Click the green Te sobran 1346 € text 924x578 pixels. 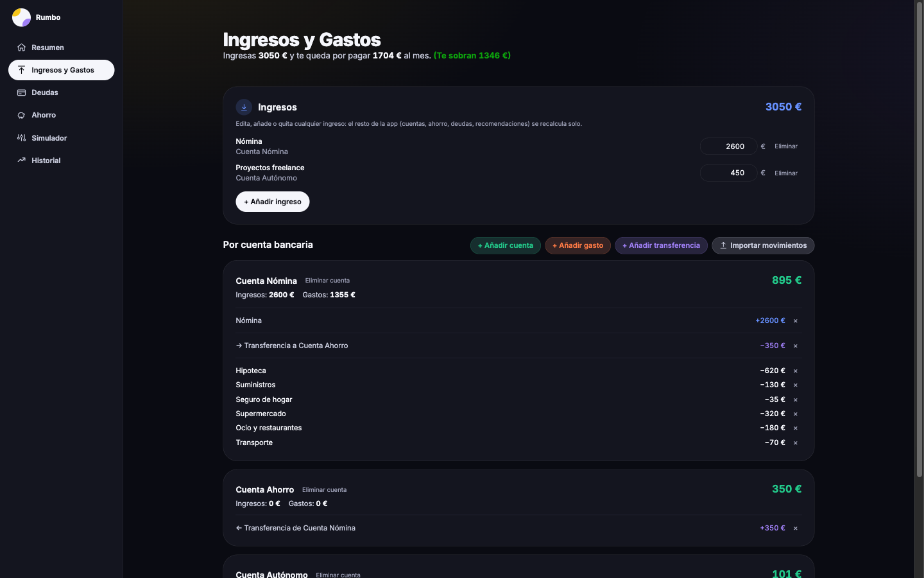472,55
